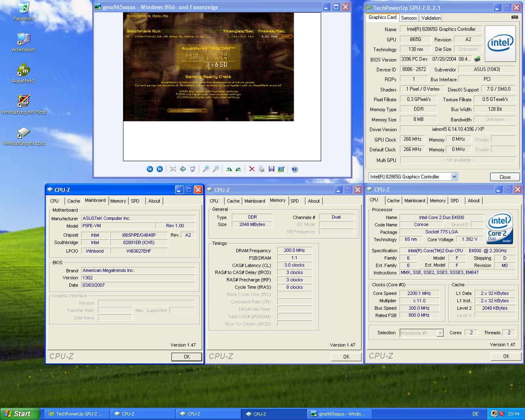Click 'ASUSTeK Computer Inc.' manufacturer value
This screenshot has height=420, width=525.
tap(138, 218)
